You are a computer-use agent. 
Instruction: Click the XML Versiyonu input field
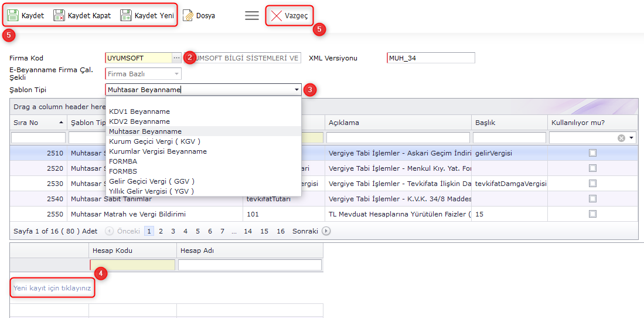tap(431, 58)
